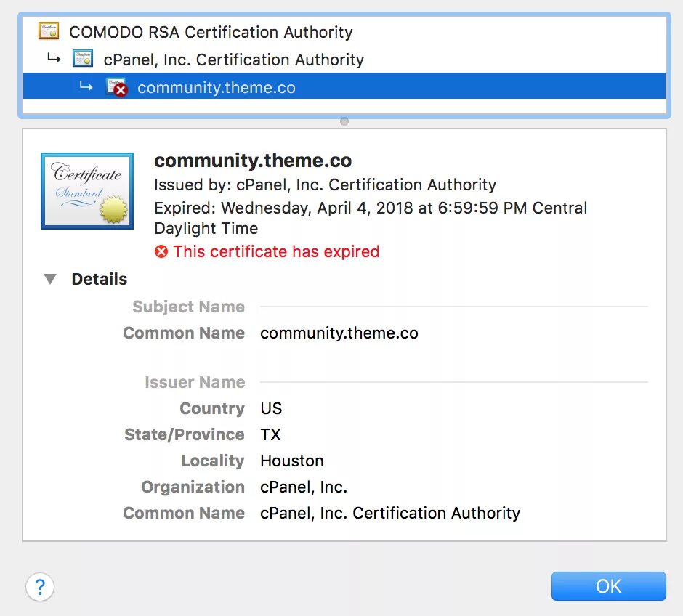The image size is (683, 616).
Task: Click 'This certificate has expired' message
Action: click(x=276, y=251)
